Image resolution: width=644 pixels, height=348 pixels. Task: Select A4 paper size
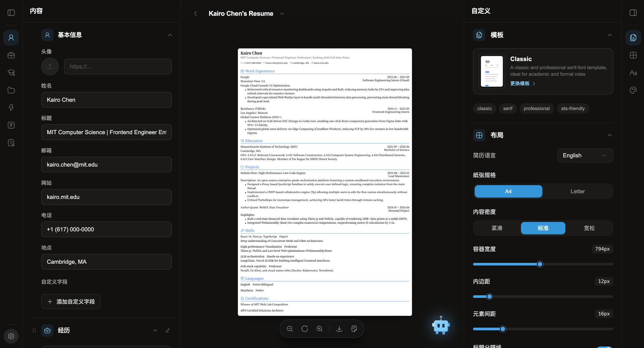(x=508, y=191)
